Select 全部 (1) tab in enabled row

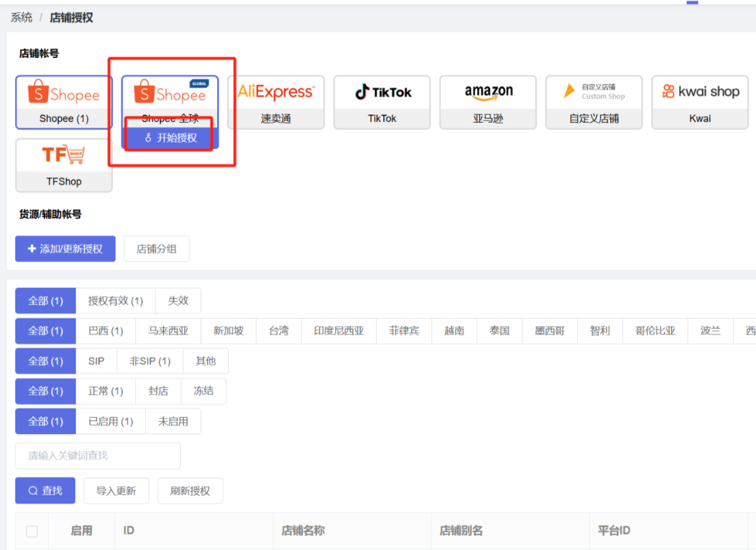46,421
